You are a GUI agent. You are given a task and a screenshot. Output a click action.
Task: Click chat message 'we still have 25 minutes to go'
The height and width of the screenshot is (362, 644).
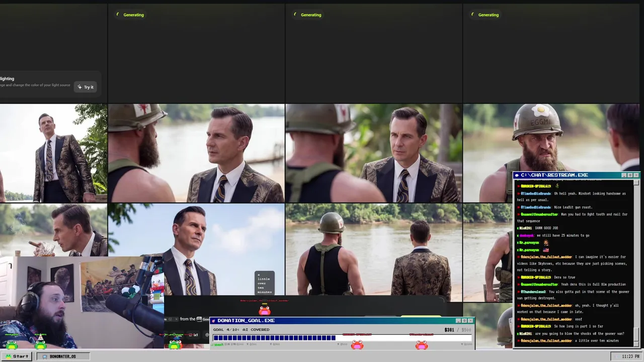point(563,235)
